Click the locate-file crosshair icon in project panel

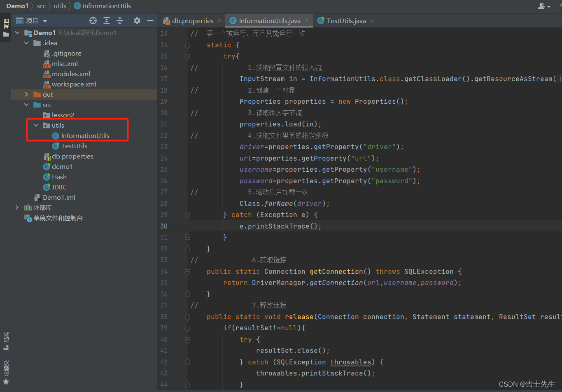(93, 21)
